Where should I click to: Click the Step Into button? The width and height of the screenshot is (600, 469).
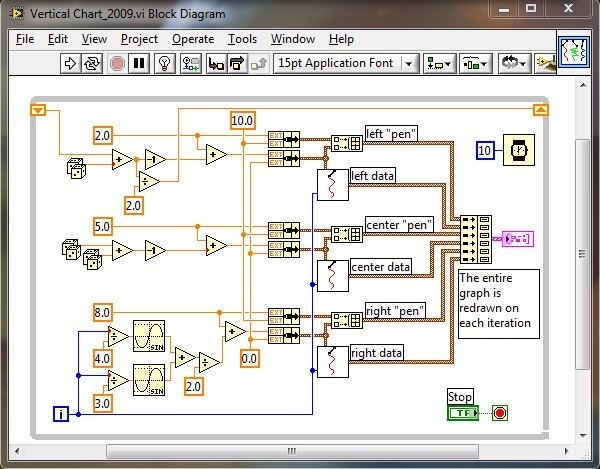tap(214, 64)
